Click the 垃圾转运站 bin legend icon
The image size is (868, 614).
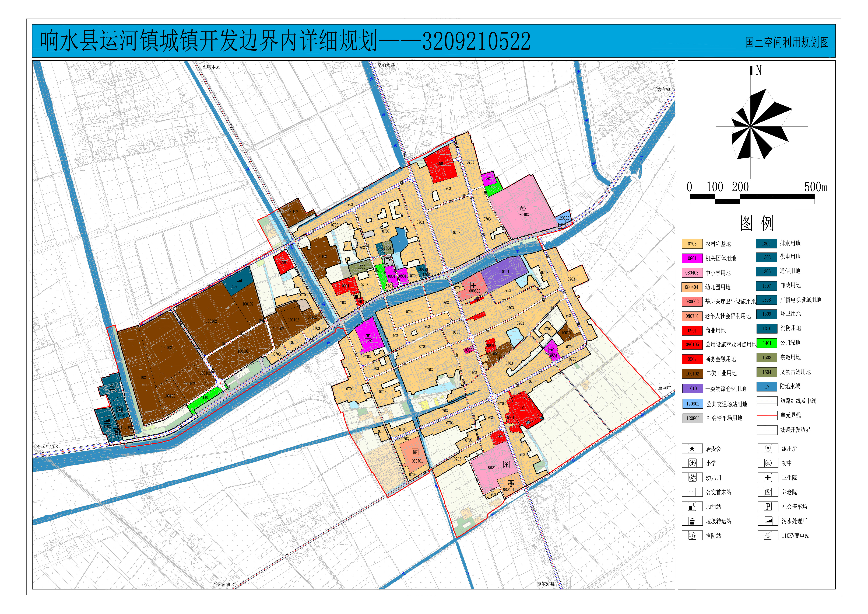(692, 521)
